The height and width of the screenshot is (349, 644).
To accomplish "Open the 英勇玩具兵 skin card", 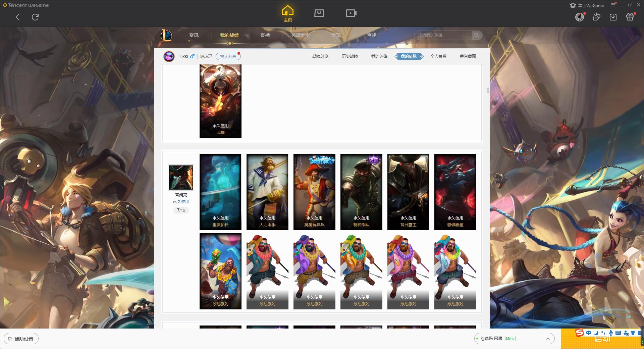I will tap(314, 192).
